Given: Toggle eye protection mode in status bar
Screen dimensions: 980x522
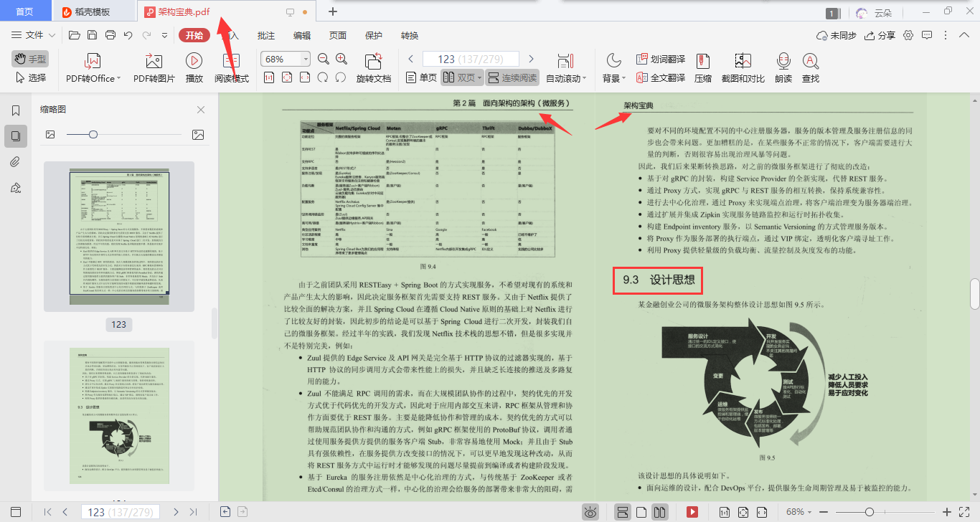Looking at the screenshot, I should tap(590, 512).
